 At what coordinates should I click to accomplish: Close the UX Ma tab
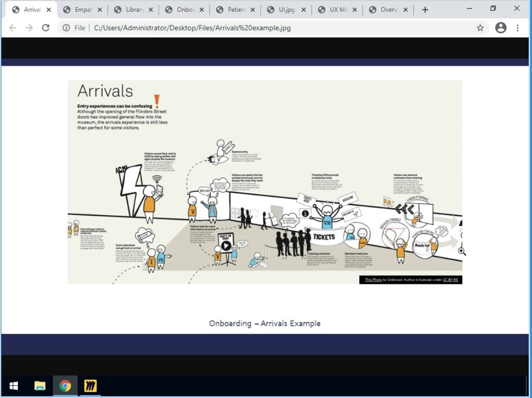(x=354, y=10)
